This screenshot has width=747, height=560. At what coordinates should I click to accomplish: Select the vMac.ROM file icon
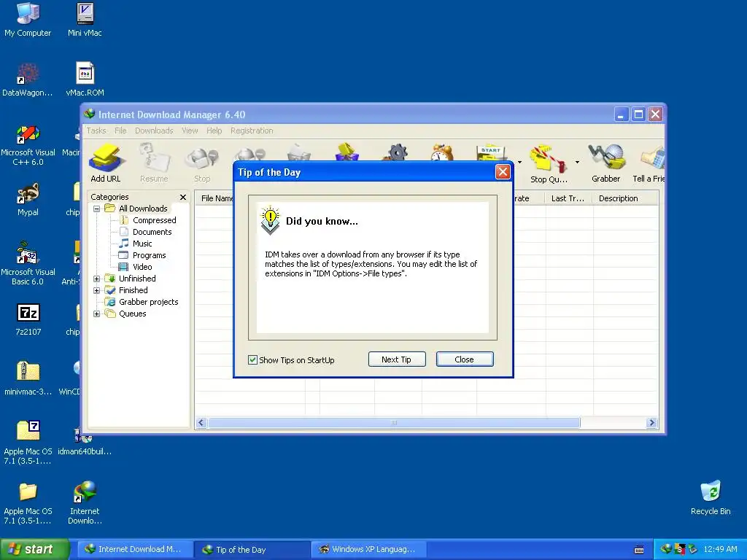coord(85,79)
